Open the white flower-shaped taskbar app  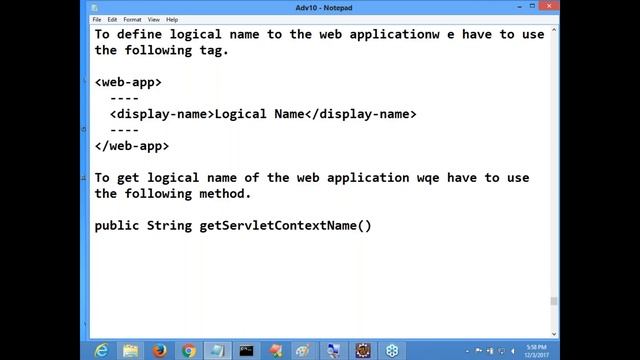392,351
